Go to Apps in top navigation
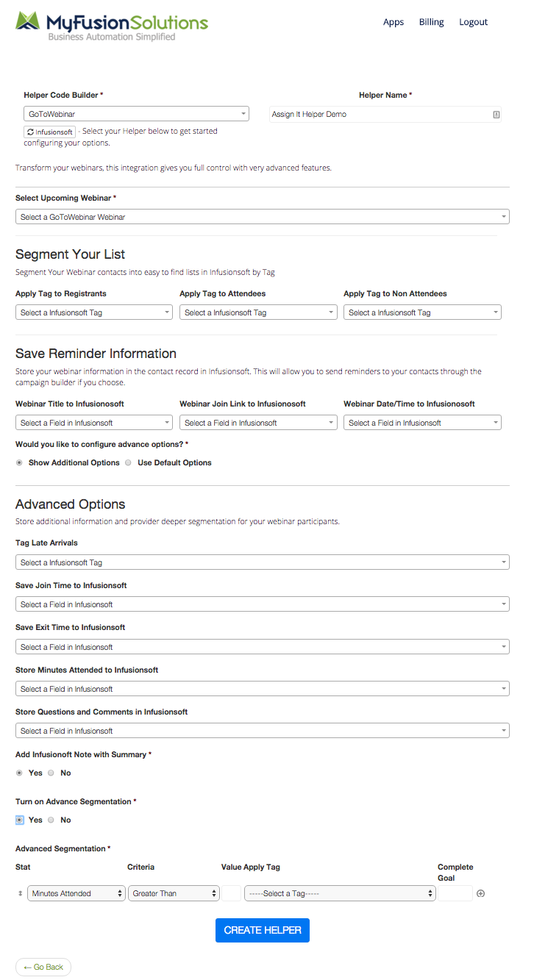The width and height of the screenshot is (534, 980). click(394, 22)
